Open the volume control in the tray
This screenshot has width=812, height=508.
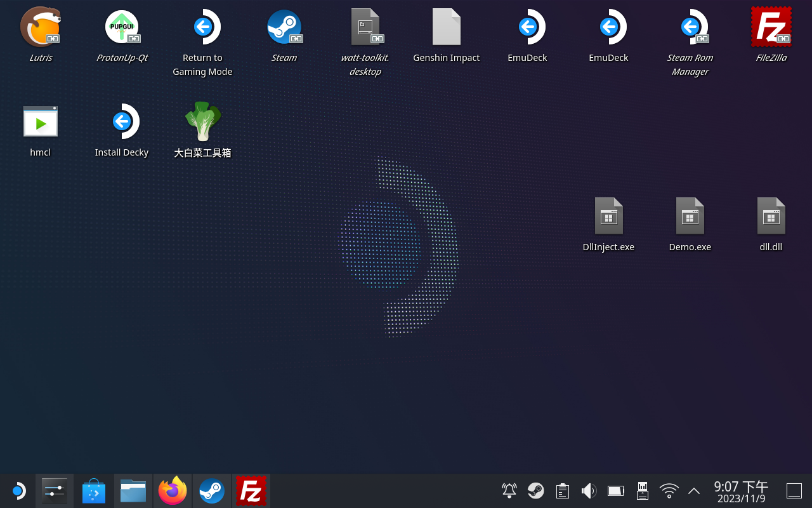pos(589,490)
